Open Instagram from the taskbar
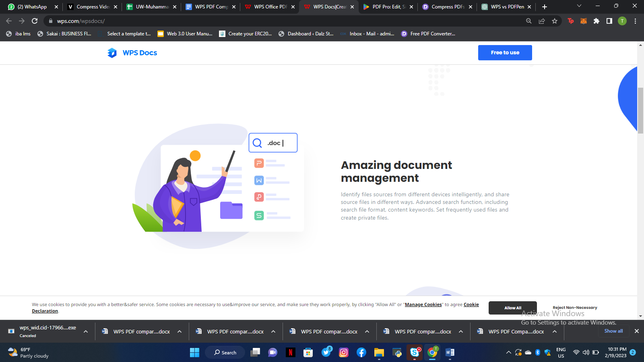Image resolution: width=644 pixels, height=362 pixels. coord(344,352)
